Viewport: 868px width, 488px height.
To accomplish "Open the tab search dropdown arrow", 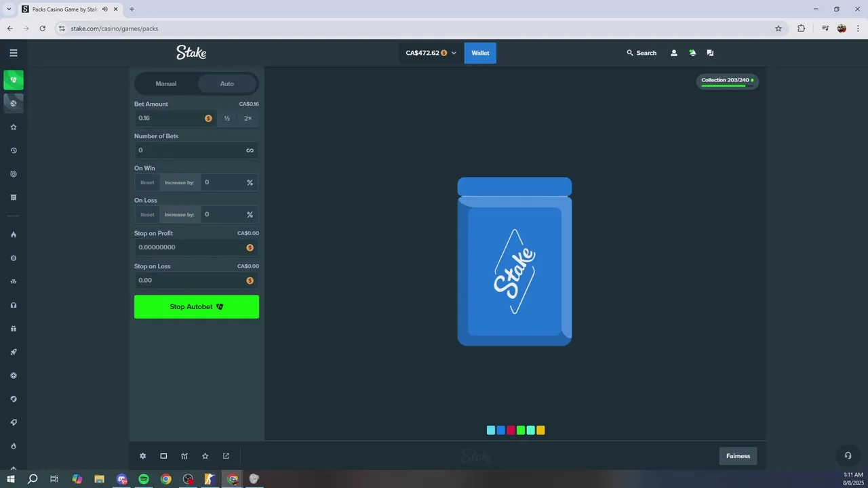I will [9, 9].
